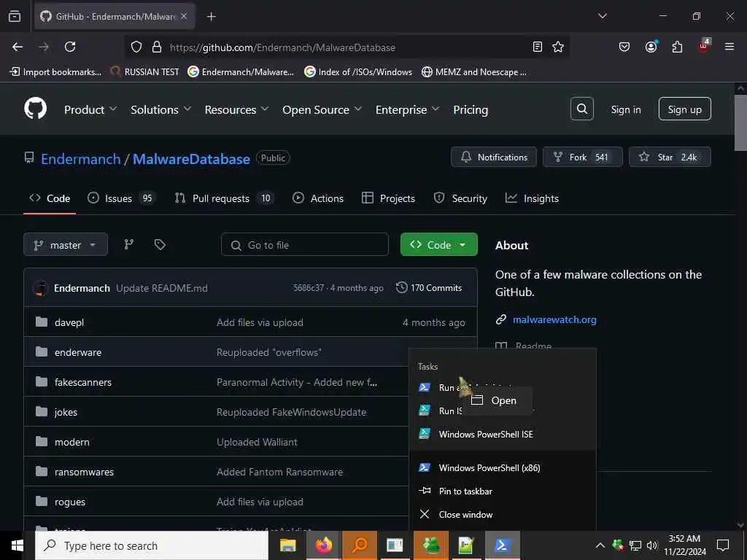This screenshot has width=747, height=560.
Task: Click the GitHub octocat logo
Action: (35, 109)
